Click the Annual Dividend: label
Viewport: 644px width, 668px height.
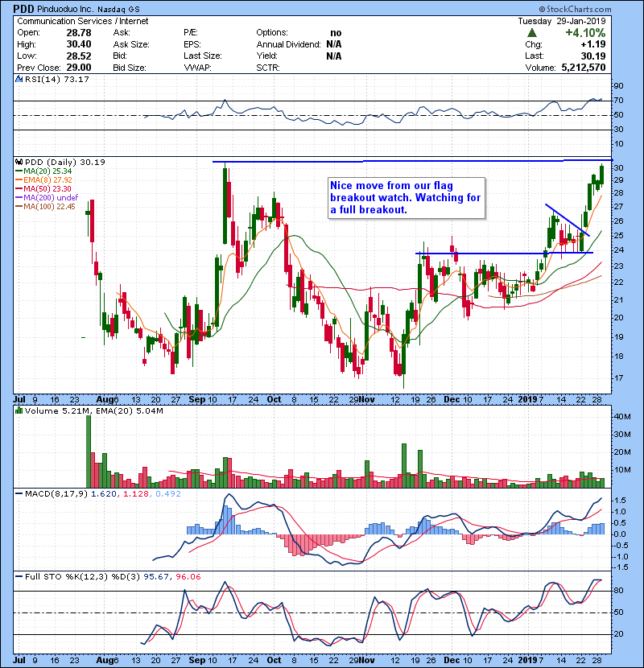(x=288, y=44)
